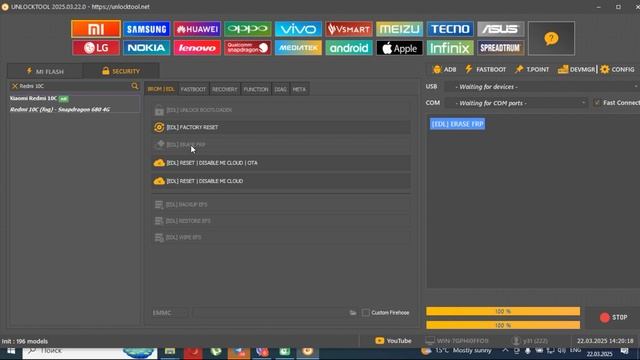Open DEVMGR device manager
640x360 pixels.
pos(577,69)
